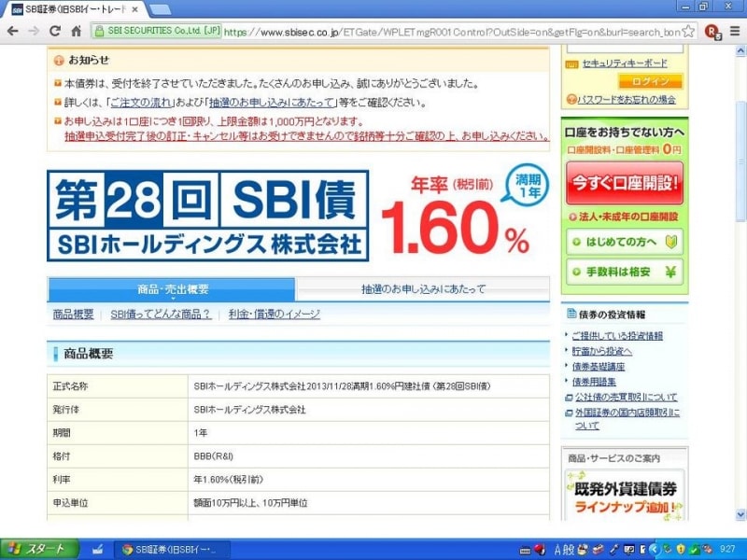Open the パスワードをお忘れの場合 link

[x=626, y=100]
